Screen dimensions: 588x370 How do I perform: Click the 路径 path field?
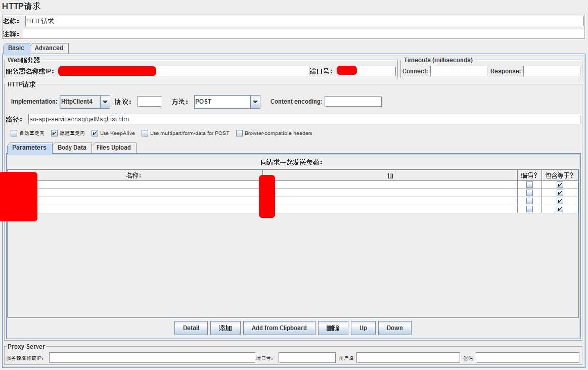[x=304, y=119]
